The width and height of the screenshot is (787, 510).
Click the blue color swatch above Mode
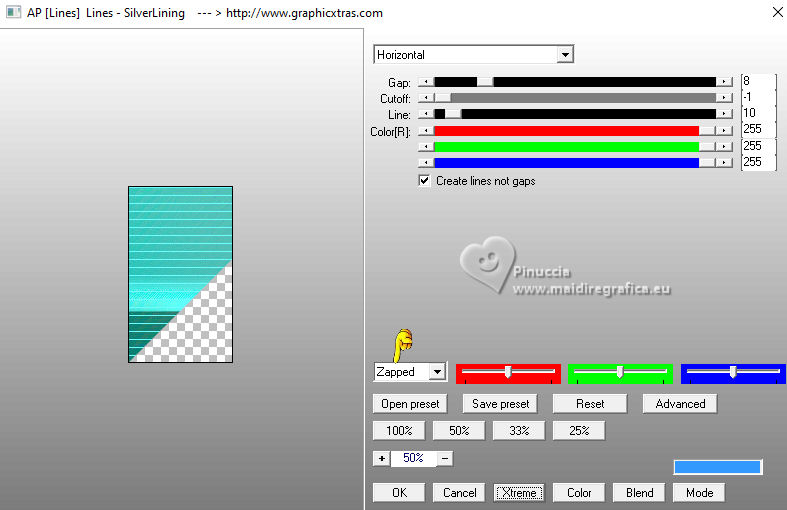[x=718, y=467]
